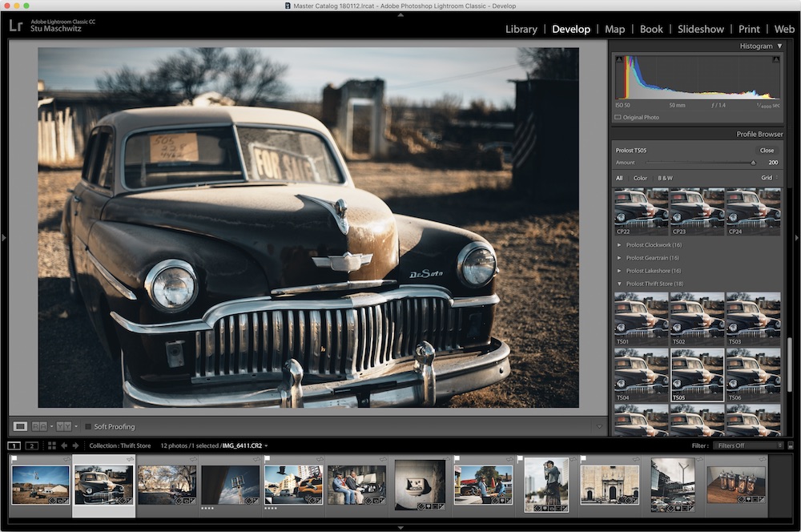Filter profiles by B & W
Screen dimensions: 801x532
tap(665, 179)
